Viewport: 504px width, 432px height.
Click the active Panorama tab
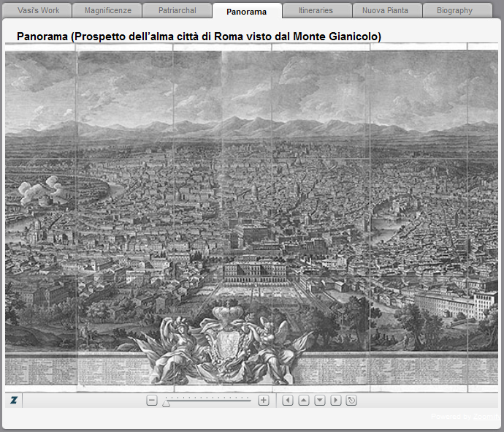[247, 11]
